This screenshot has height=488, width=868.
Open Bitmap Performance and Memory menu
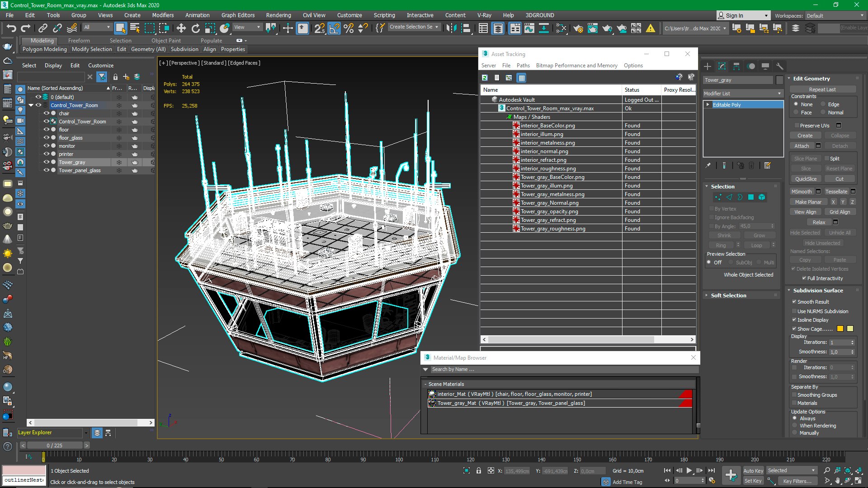[576, 66]
